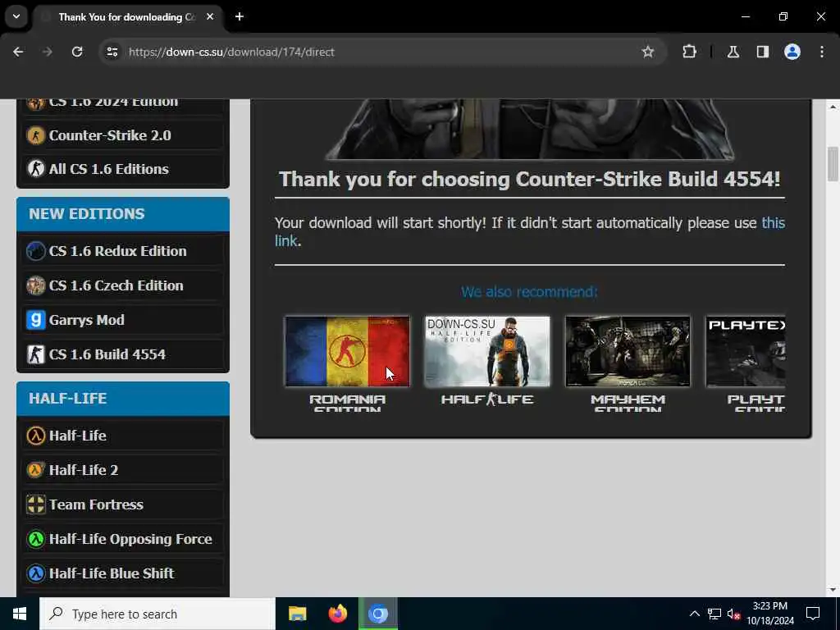Open the Garrys Mod link
Screen dimensions: 840x630
87,320
